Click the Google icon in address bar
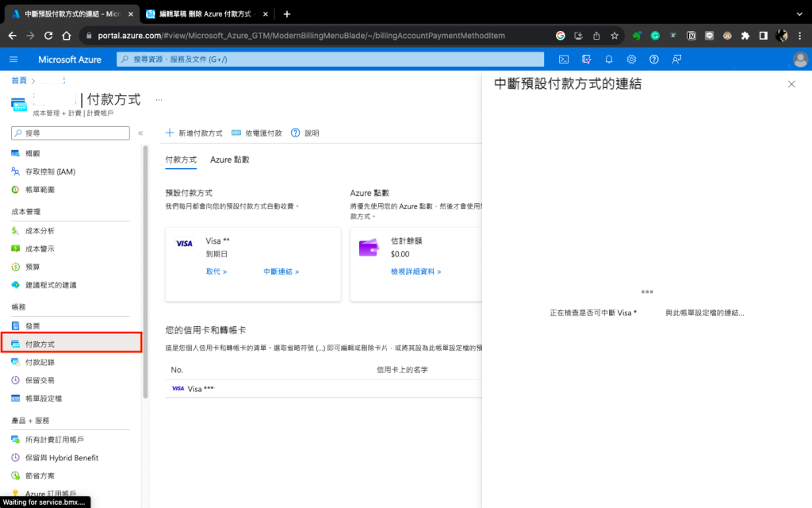Viewport: 812px width, 508px height. pyautogui.click(x=561, y=36)
